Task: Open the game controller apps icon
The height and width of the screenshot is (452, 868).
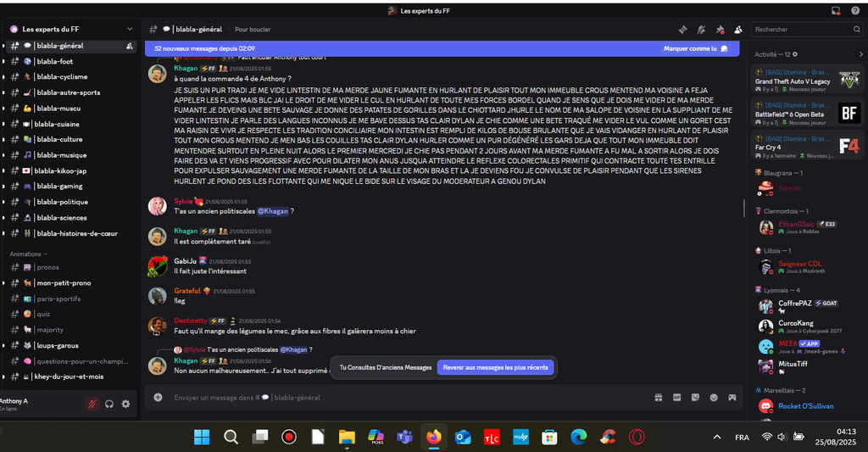Action: 732,397
